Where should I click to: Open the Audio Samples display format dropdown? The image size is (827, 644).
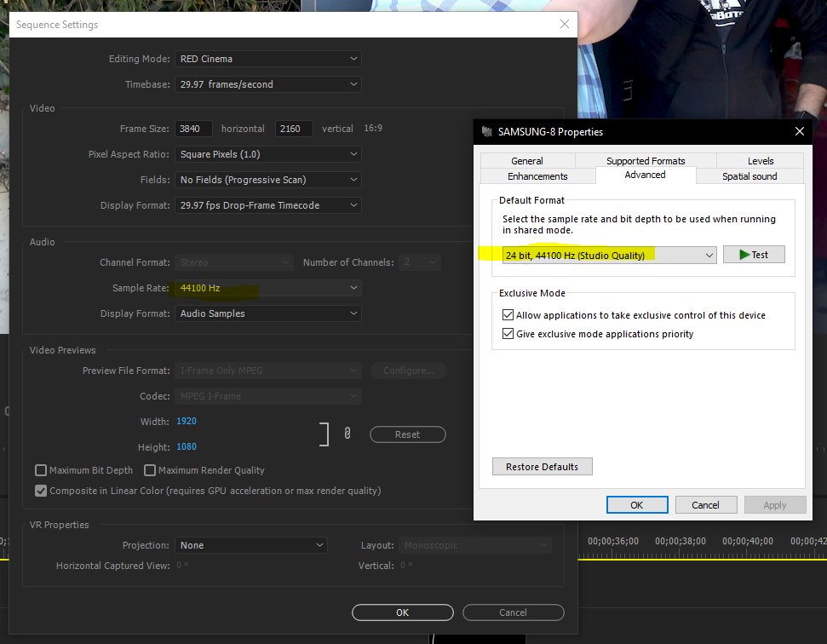coord(268,313)
